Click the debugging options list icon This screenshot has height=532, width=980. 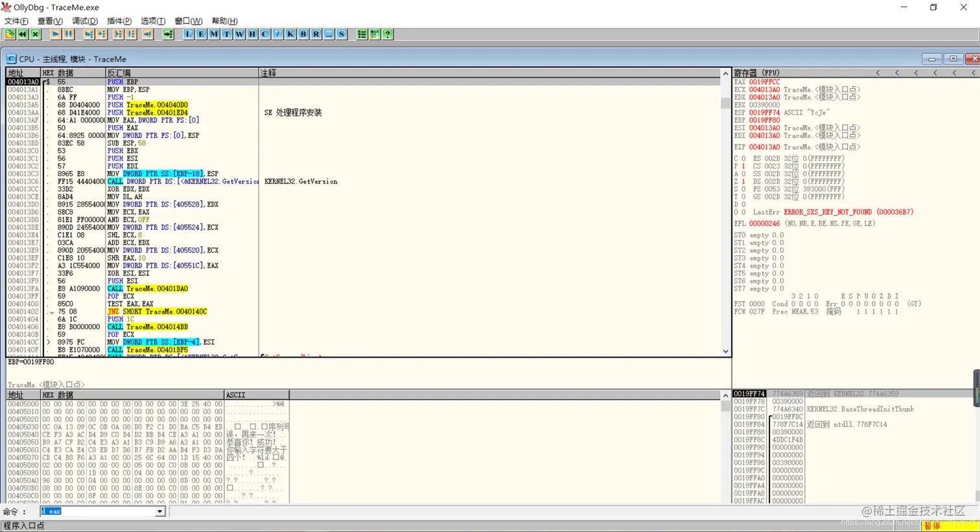point(362,34)
